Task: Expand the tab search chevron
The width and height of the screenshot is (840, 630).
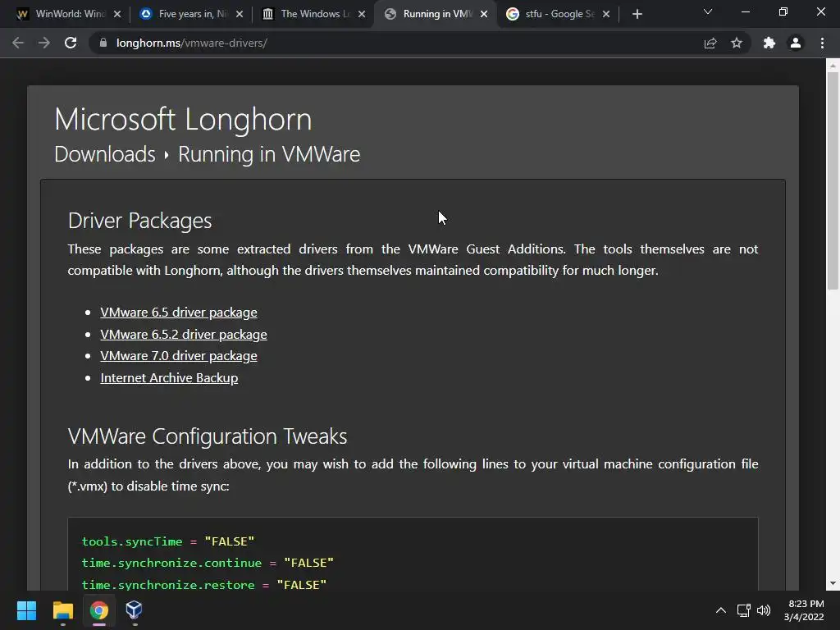Action: click(x=708, y=11)
